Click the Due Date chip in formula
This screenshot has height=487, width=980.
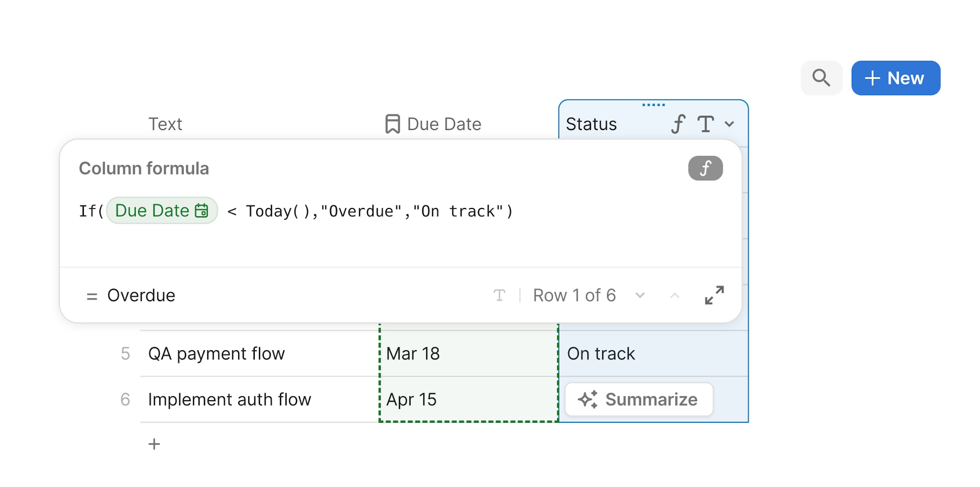point(162,211)
